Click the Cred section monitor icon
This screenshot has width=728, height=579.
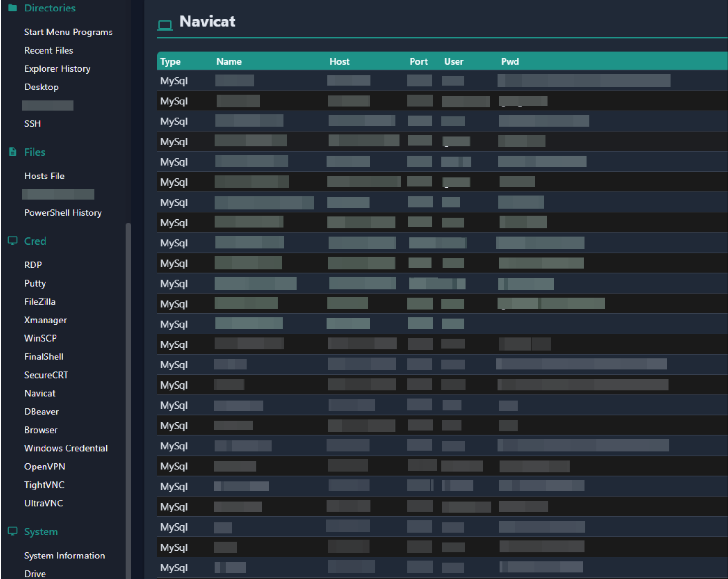[x=13, y=241]
